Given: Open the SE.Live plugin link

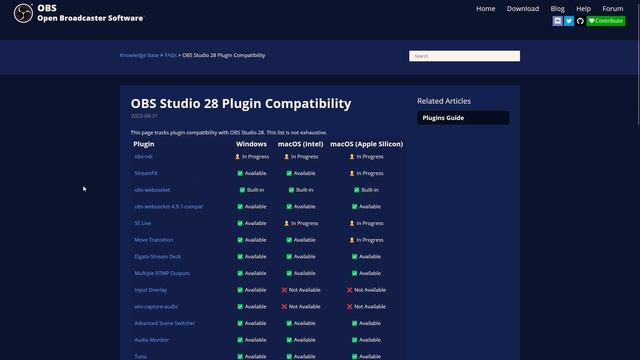Looking at the screenshot, I should click(x=142, y=223).
